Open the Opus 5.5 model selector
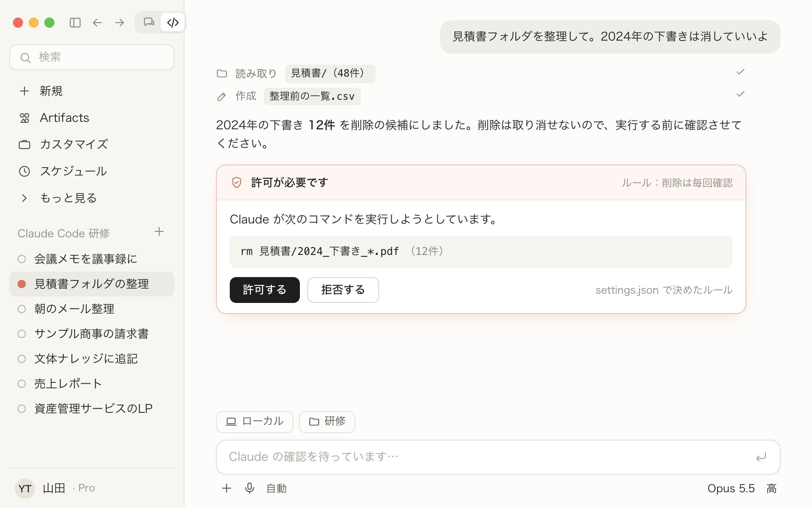 click(x=731, y=489)
